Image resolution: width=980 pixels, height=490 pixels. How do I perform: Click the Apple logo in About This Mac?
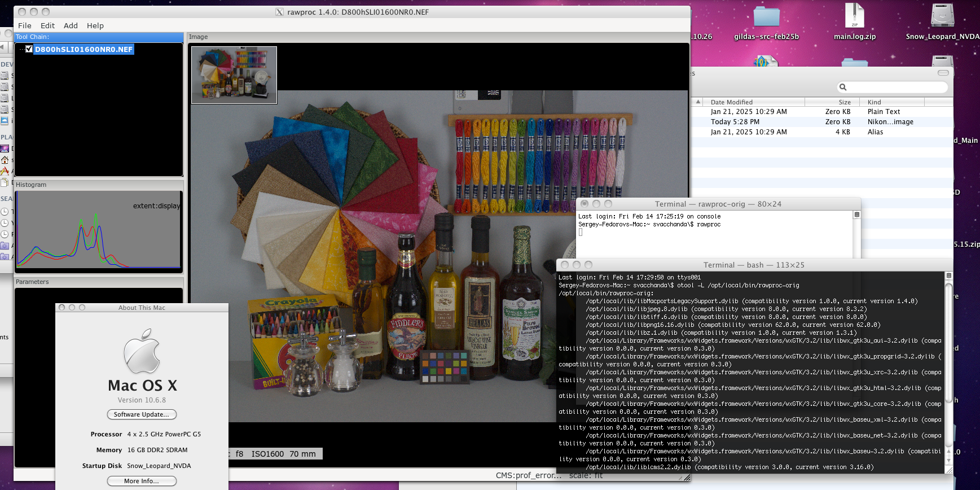(142, 351)
